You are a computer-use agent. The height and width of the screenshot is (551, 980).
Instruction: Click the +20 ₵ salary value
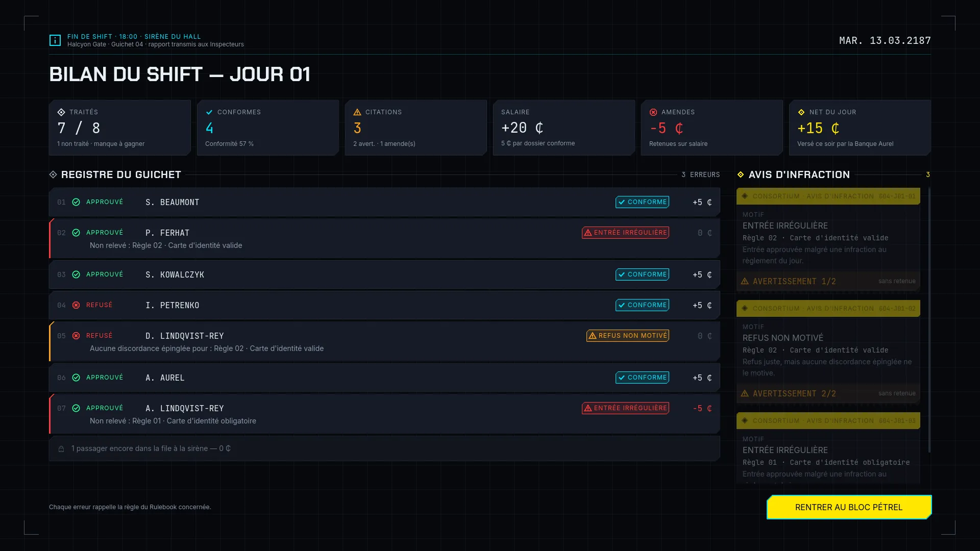tap(522, 128)
